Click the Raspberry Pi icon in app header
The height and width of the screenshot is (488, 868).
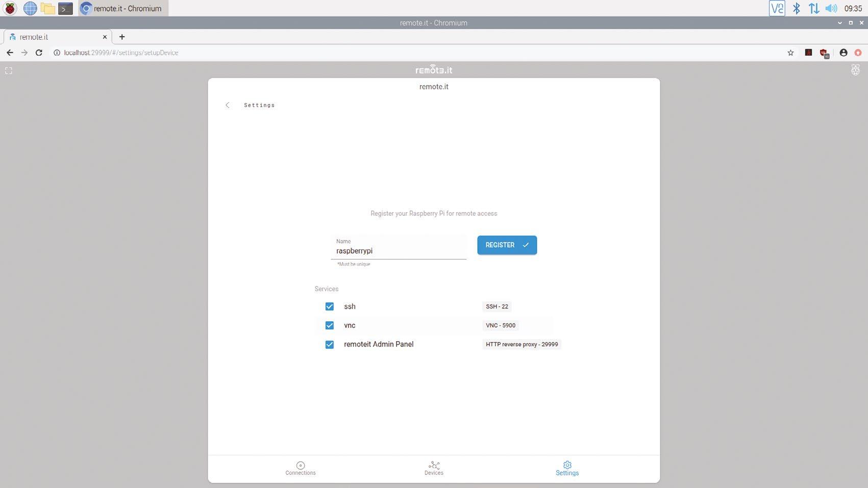(x=855, y=70)
